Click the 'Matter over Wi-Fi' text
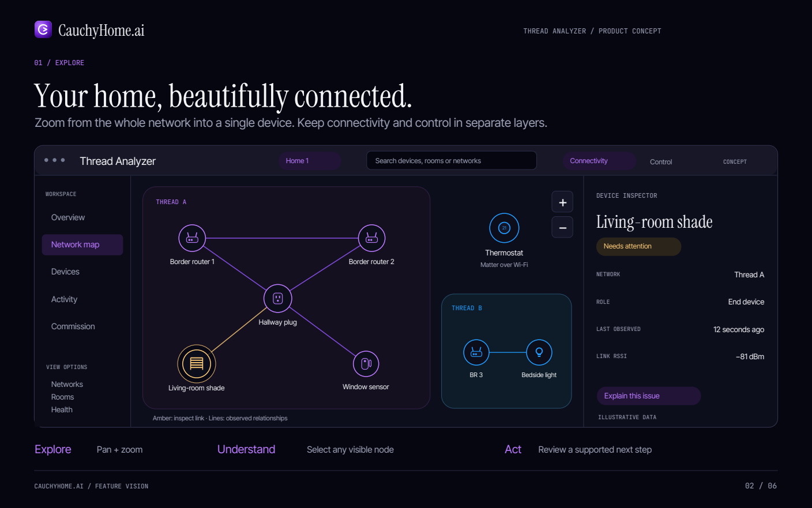This screenshot has height=508, width=812. pyautogui.click(x=504, y=265)
